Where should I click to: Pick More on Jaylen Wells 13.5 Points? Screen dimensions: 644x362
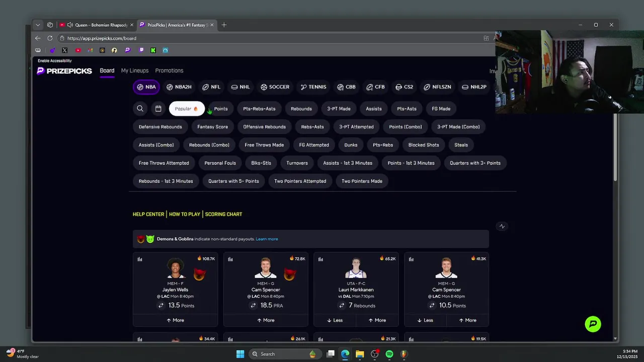175,320
